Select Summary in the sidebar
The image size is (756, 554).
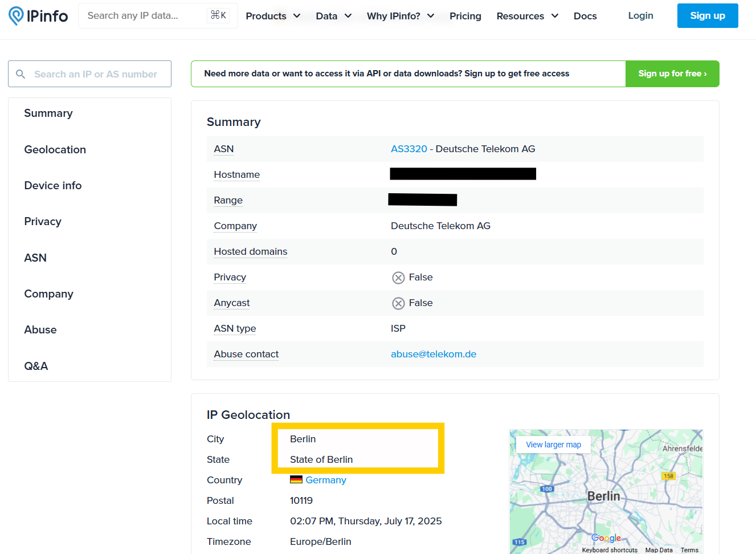tap(48, 113)
